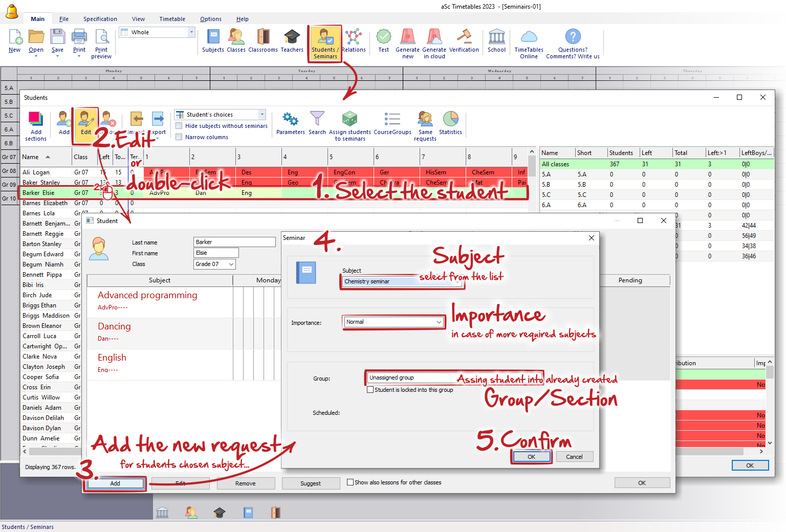Open the Timetable menu
The image size is (786, 532).
tap(172, 19)
